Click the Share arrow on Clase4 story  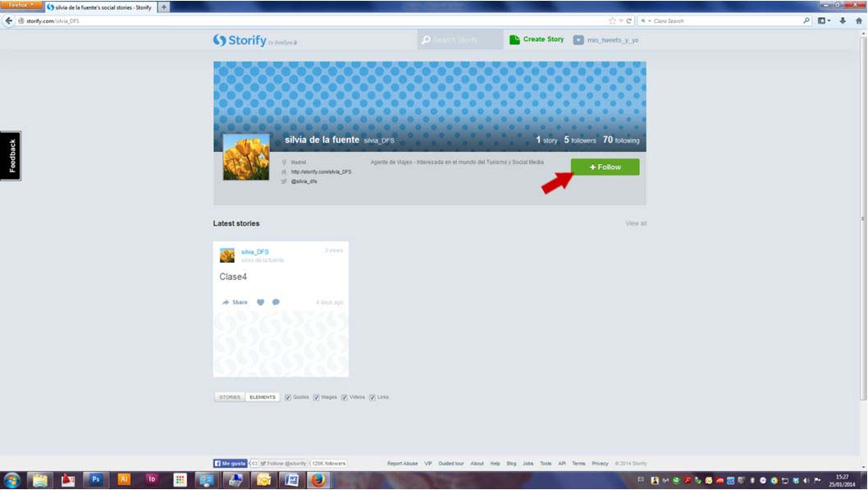[x=235, y=302]
